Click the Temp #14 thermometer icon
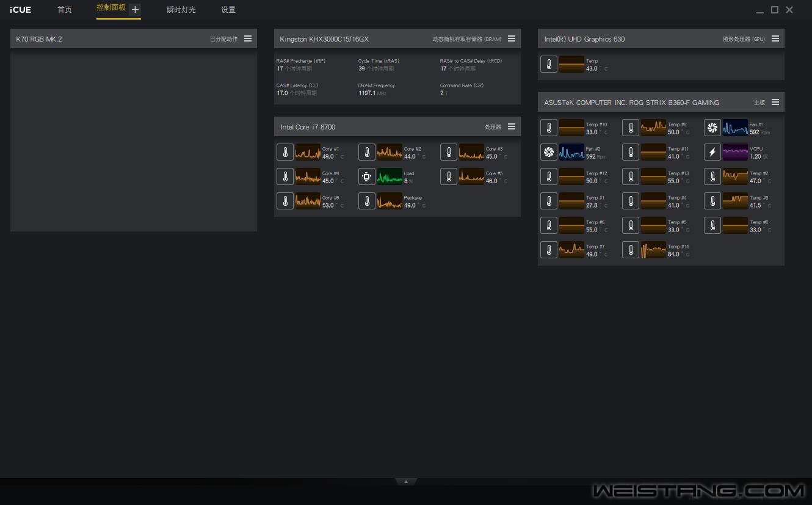Viewport: 812px width, 505px height. click(x=631, y=250)
